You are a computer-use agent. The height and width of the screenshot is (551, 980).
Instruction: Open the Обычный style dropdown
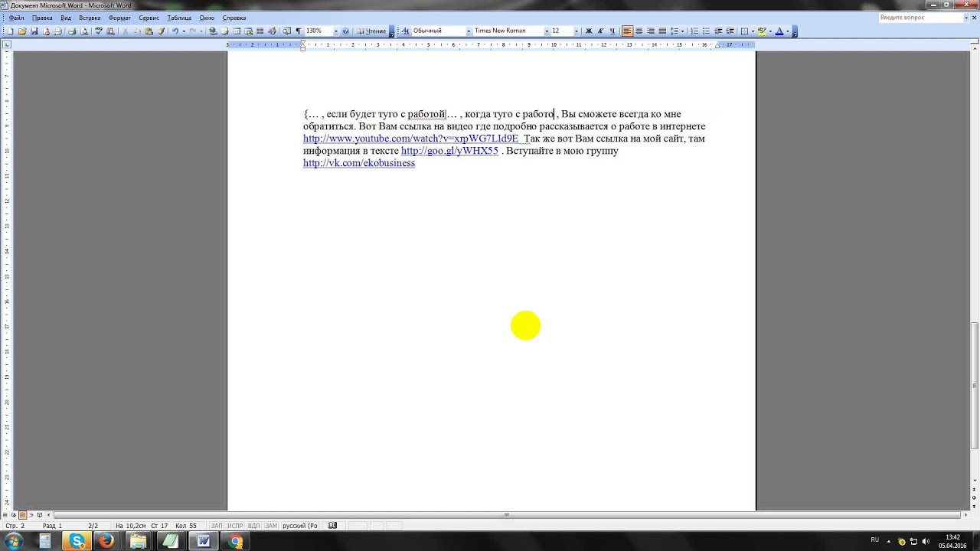[469, 31]
